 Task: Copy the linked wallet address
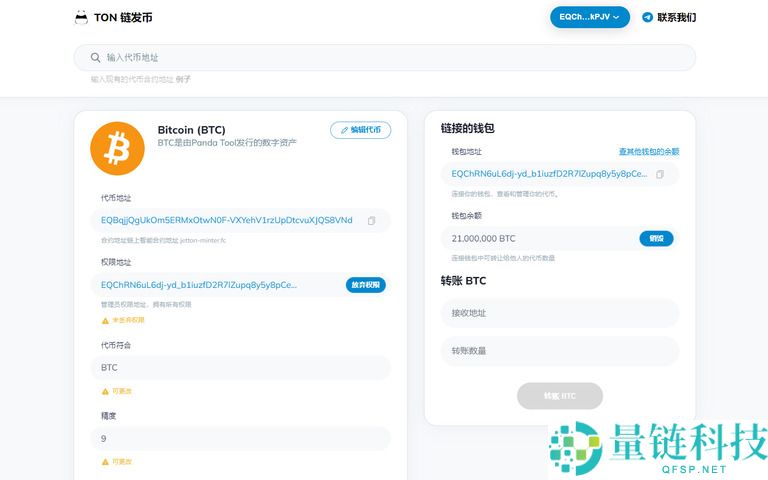tap(660, 174)
